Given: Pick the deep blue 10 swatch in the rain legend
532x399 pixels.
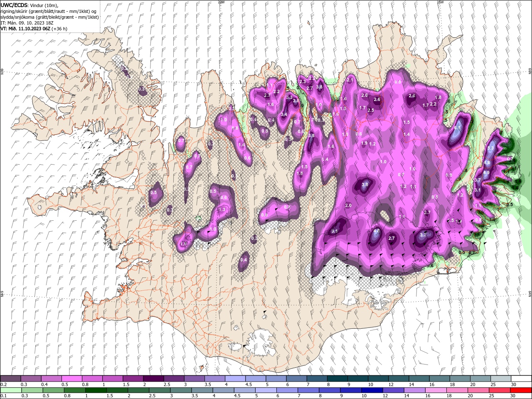Looking at the screenshot, I should [372, 390].
